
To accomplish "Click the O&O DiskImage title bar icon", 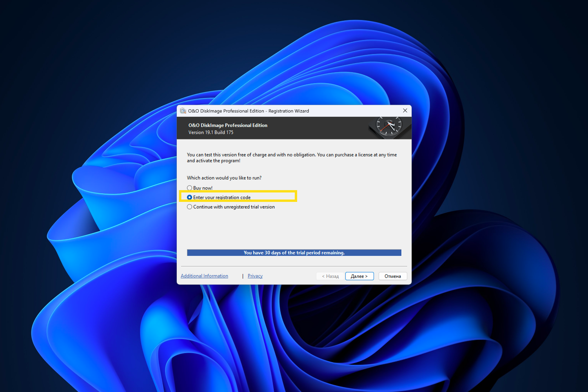I will pyautogui.click(x=183, y=111).
